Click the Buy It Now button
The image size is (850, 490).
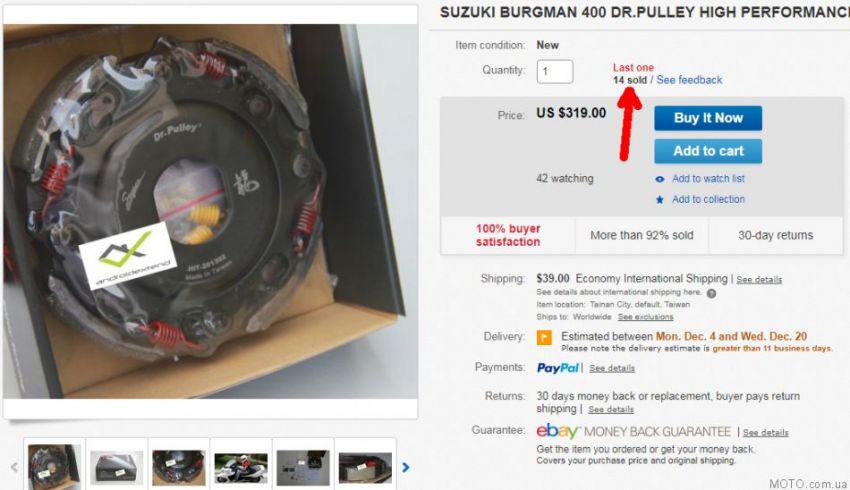point(708,118)
